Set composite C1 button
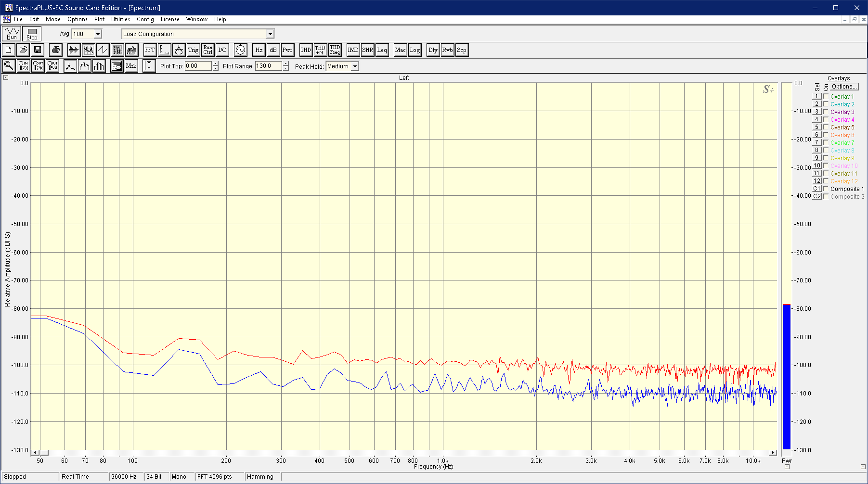 tap(816, 189)
